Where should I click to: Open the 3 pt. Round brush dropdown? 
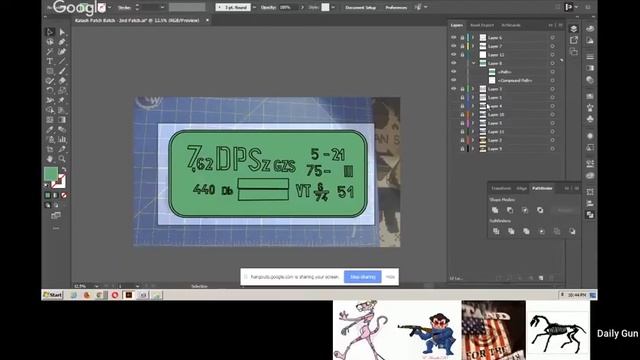(x=255, y=7)
